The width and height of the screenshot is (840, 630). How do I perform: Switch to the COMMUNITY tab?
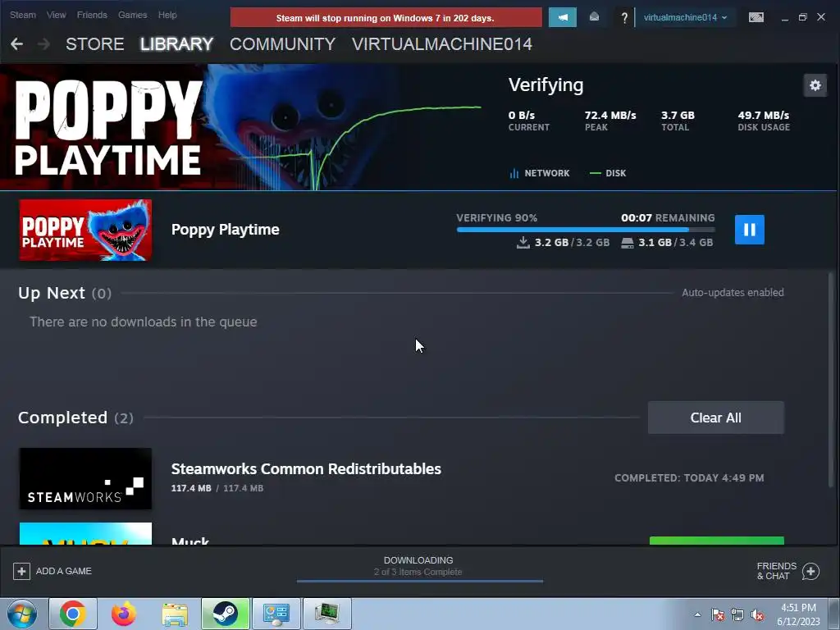click(x=282, y=44)
